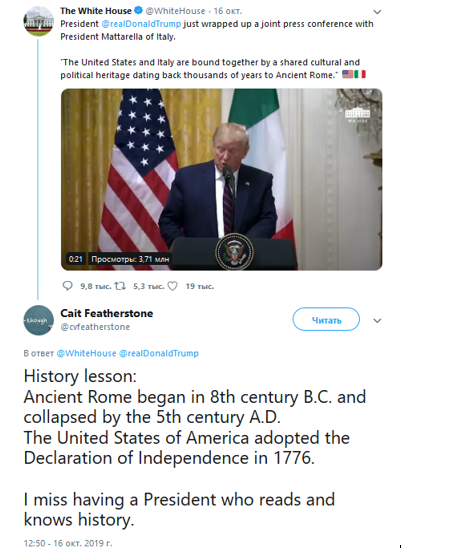The width and height of the screenshot is (461, 548).
Task: Click the White House watermark logo in video
Action: click(358, 115)
